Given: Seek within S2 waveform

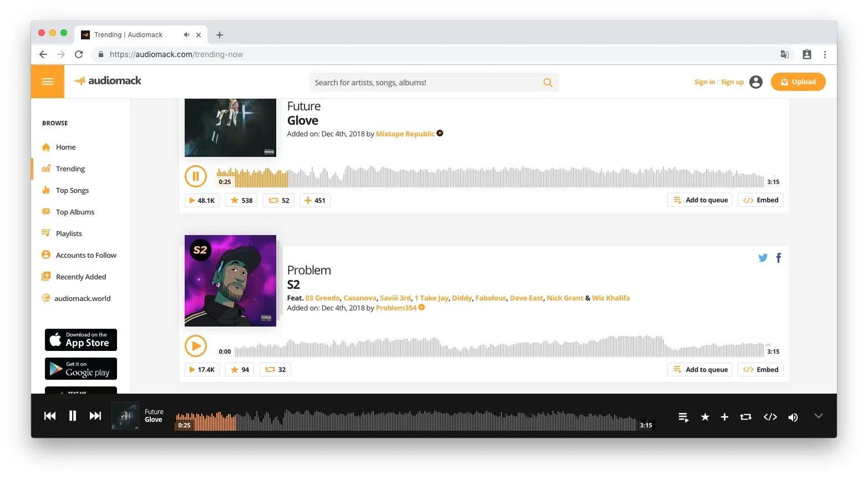Looking at the screenshot, I should coord(499,346).
